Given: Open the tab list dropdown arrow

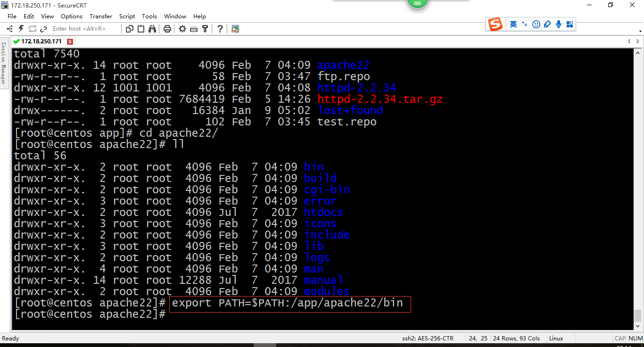Looking at the screenshot, I should coord(641,32).
